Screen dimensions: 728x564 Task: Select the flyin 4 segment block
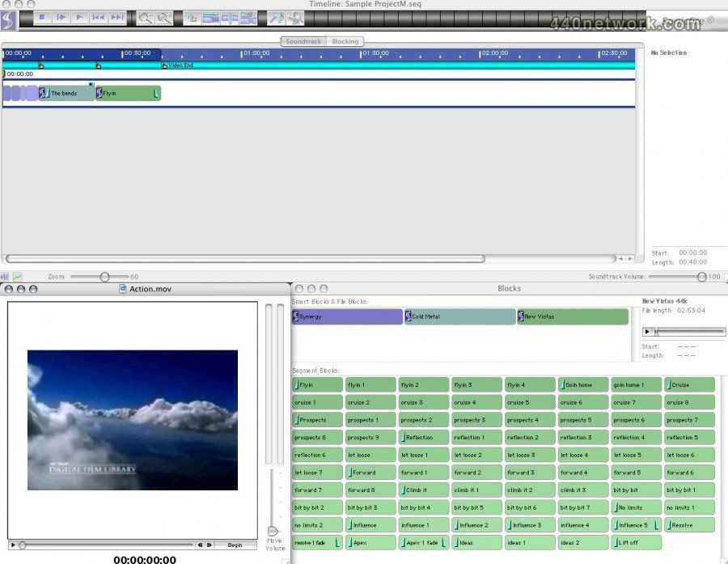[x=530, y=384]
